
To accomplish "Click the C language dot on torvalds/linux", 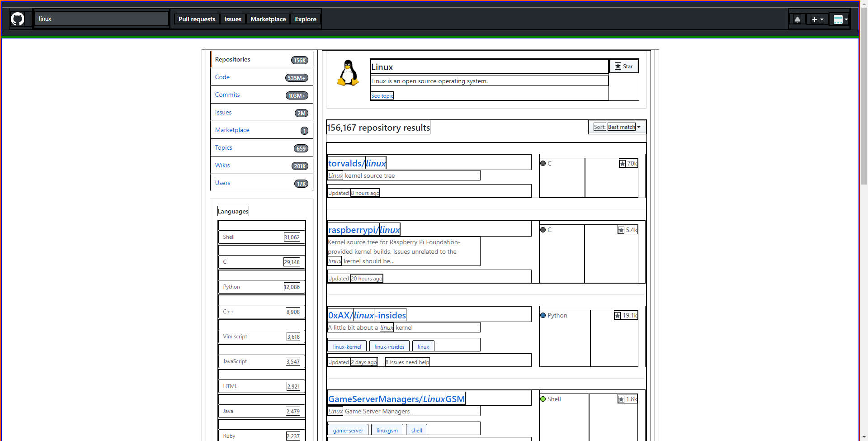I will (x=543, y=163).
